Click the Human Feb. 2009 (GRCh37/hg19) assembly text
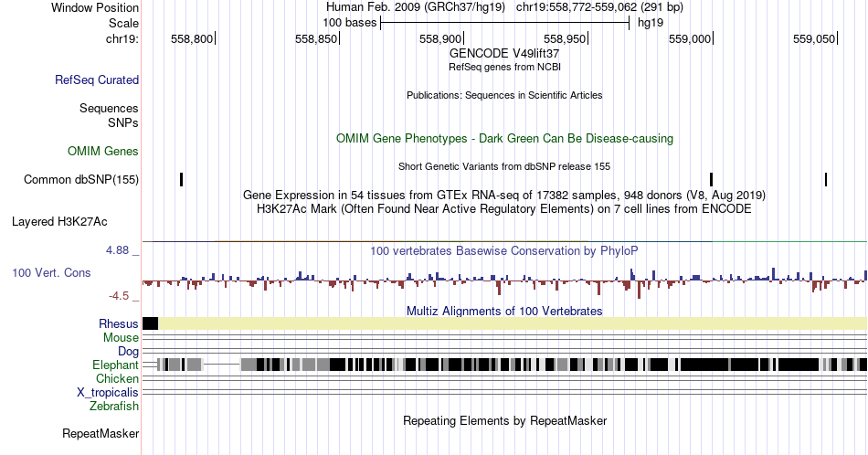The width and height of the screenshot is (868, 455). point(416,7)
